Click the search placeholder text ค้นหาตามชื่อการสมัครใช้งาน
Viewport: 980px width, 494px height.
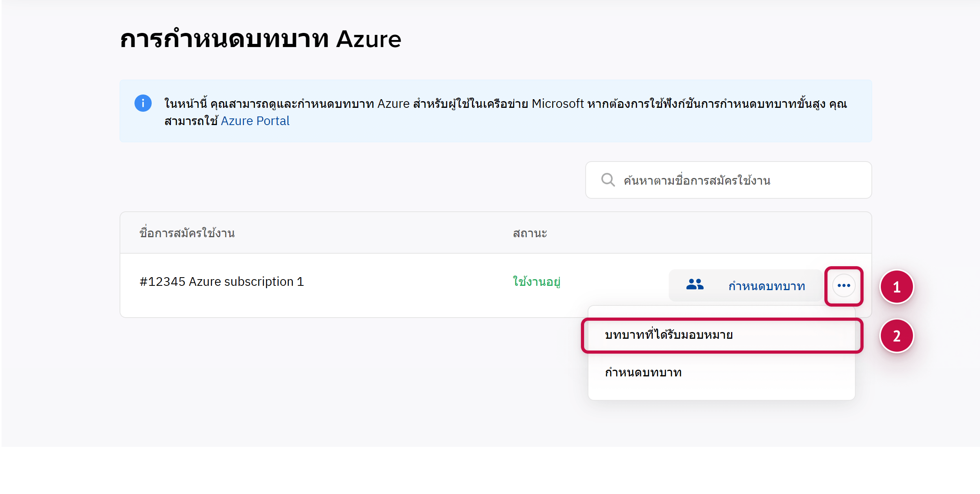[697, 181]
